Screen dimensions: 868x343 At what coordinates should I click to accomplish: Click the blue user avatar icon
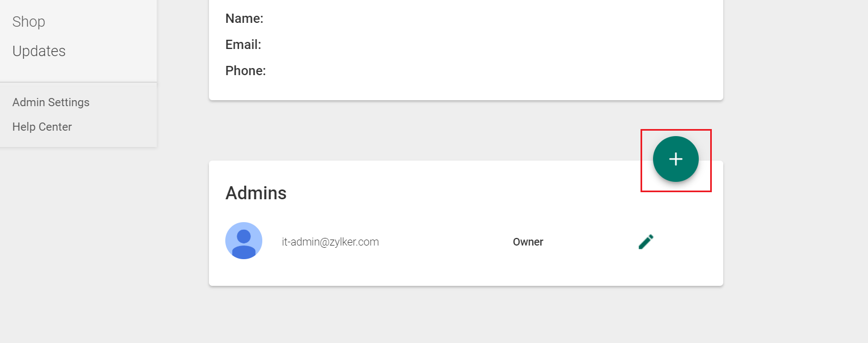244,241
